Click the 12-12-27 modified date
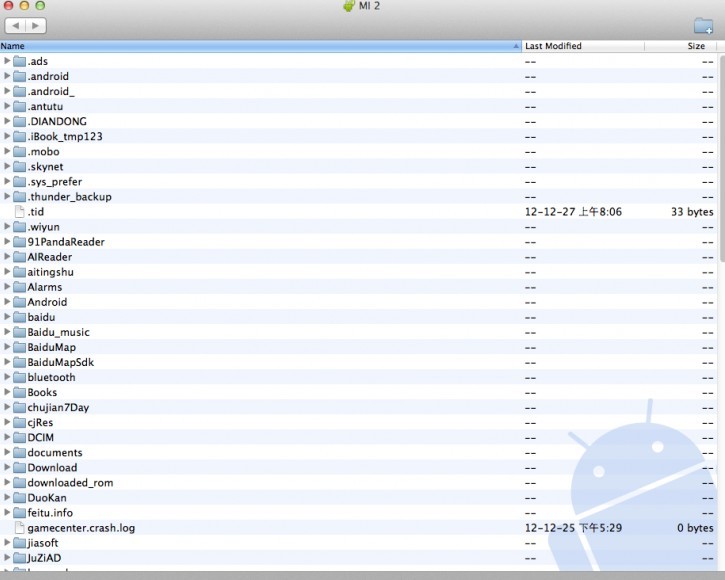 (573, 212)
